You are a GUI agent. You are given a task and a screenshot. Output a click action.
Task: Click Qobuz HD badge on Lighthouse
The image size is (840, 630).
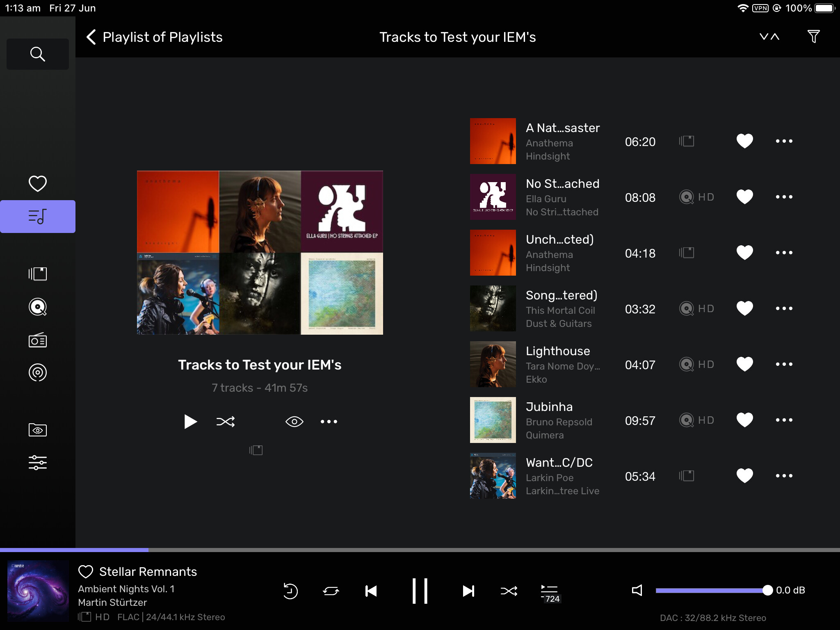pos(696,364)
